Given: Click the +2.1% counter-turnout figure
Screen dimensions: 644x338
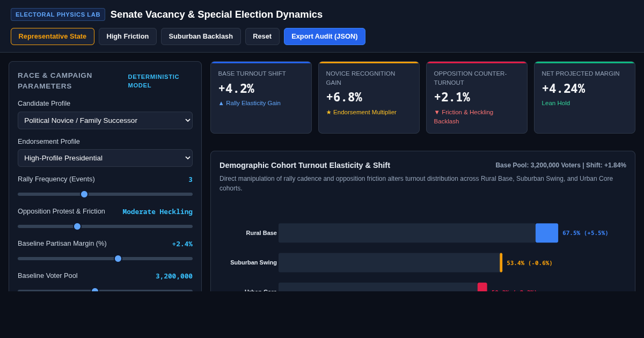Looking at the screenshot, I should 452,97.
